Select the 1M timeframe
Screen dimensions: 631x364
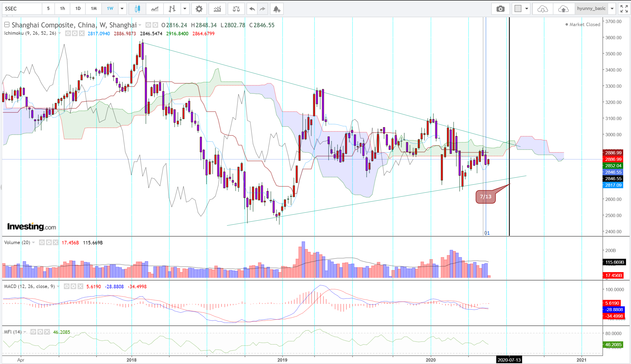pos(93,9)
